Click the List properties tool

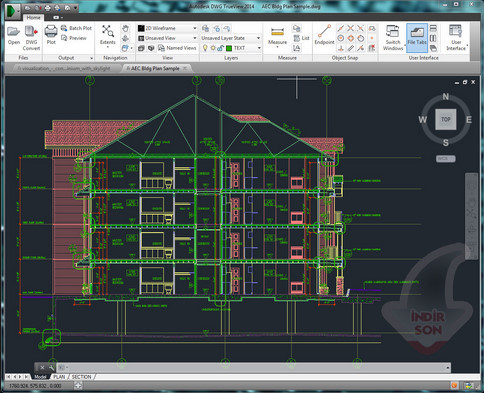302,38
